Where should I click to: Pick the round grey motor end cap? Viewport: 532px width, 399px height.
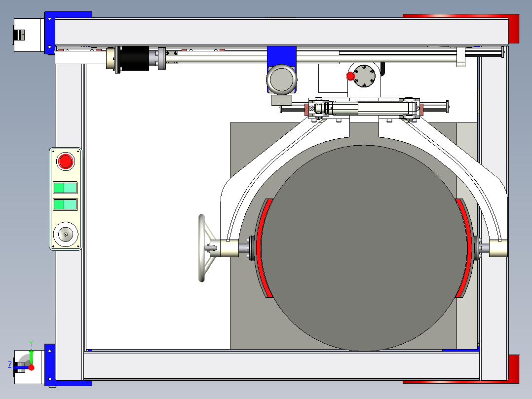[282, 80]
